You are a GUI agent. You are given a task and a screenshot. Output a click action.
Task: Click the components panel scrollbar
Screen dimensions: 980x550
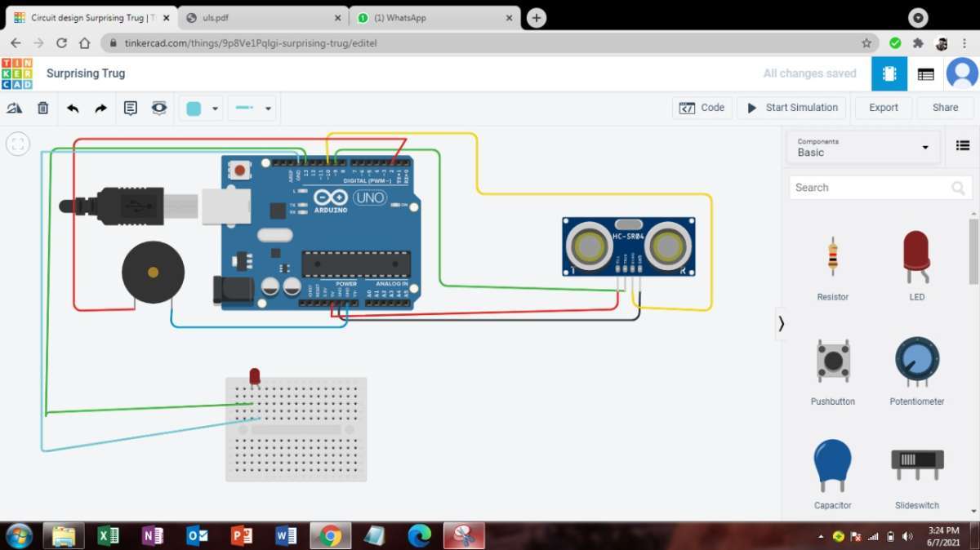tap(973, 251)
